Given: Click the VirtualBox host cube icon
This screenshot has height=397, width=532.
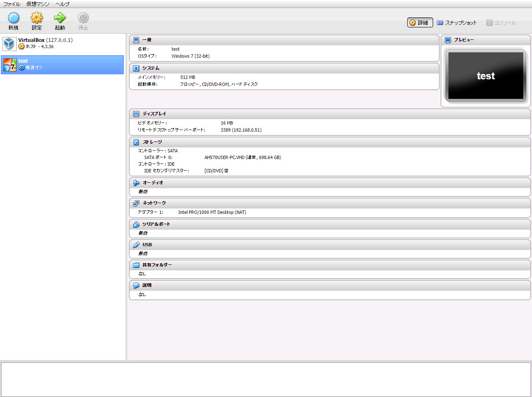Looking at the screenshot, I should tap(9, 44).
